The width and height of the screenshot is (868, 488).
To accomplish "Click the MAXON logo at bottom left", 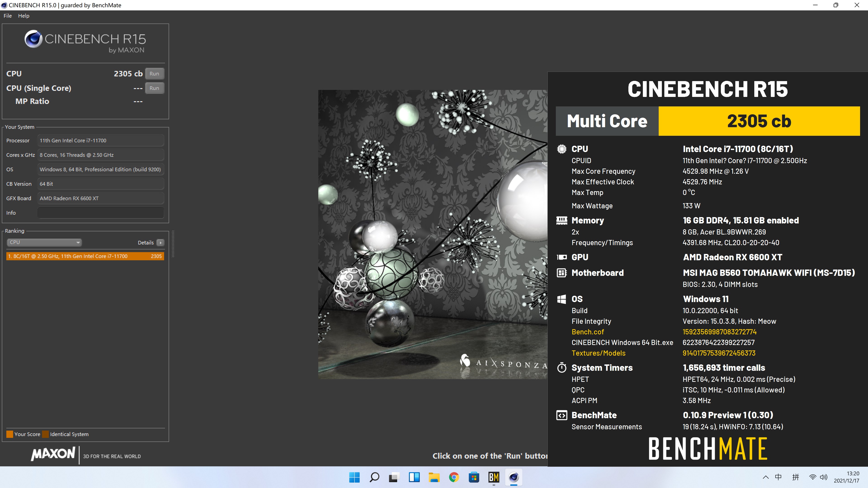I will pyautogui.click(x=53, y=454).
